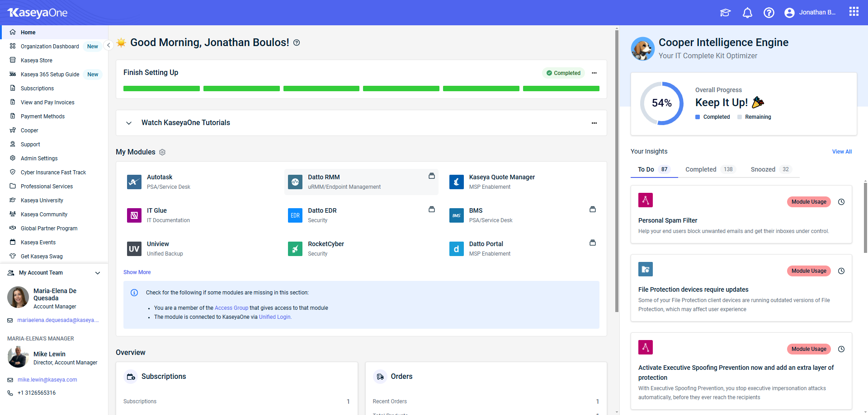Open Finish Setting Up options menu
Screen dimensions: 868x415
[x=594, y=73]
